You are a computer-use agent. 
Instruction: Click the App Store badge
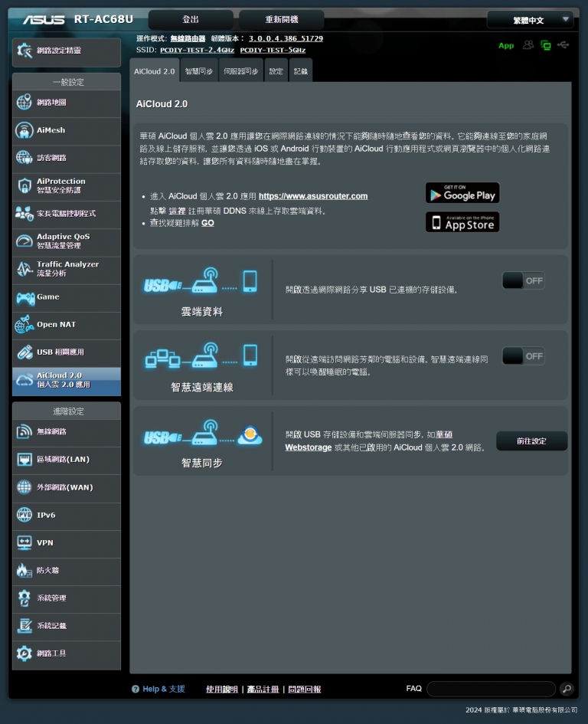462,222
